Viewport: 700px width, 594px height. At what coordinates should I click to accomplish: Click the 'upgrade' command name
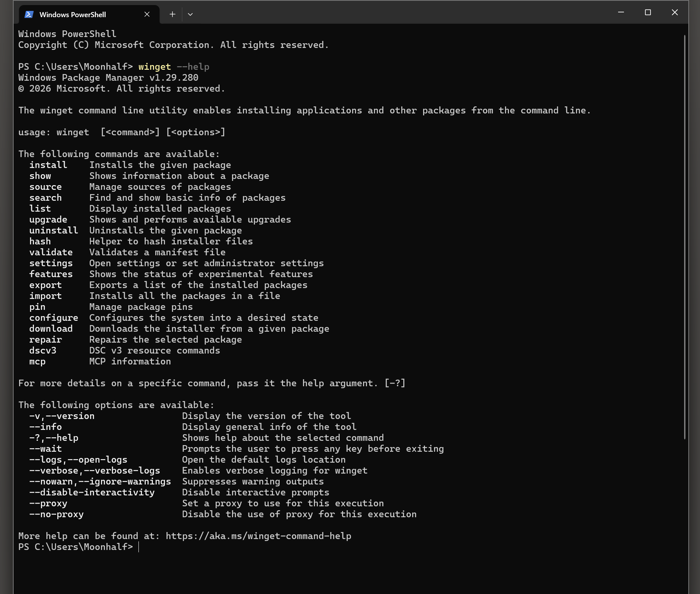(48, 219)
